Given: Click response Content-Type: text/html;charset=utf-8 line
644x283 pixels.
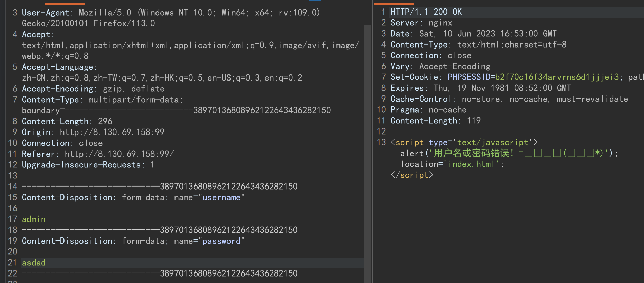Looking at the screenshot, I should 478,45.
